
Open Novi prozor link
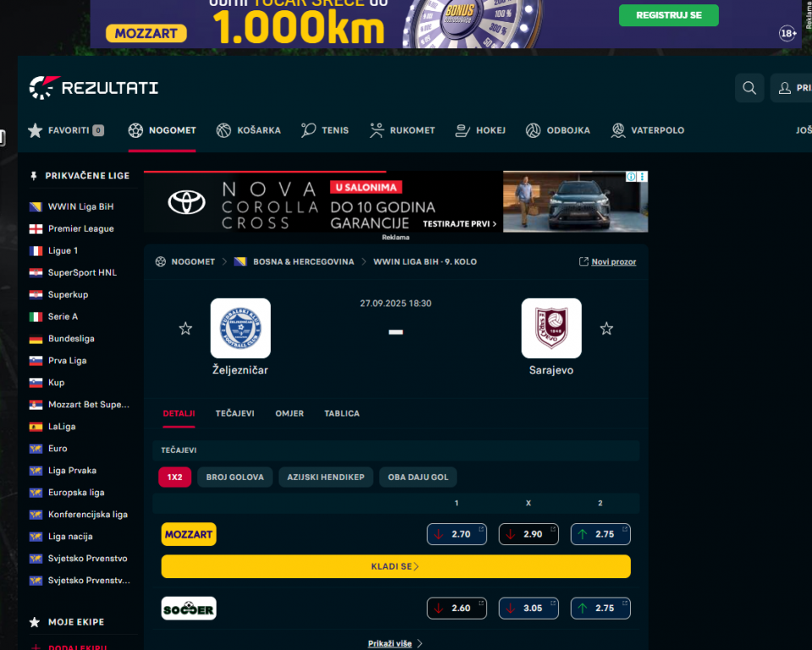(607, 262)
